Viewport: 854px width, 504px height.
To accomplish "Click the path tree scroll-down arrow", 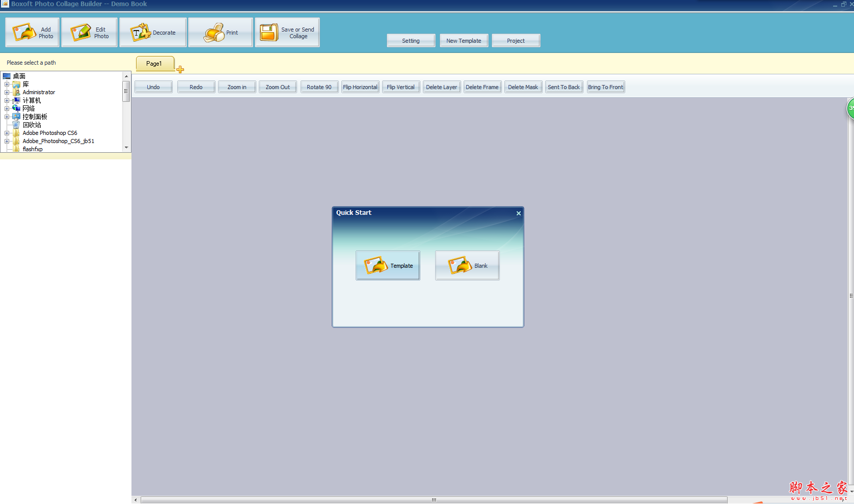I will coord(126,148).
